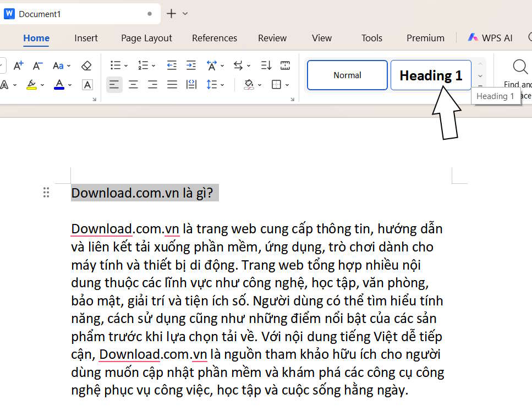The image size is (532, 416).
Task: Show or hide paragraph marks
Action: coord(285,65)
